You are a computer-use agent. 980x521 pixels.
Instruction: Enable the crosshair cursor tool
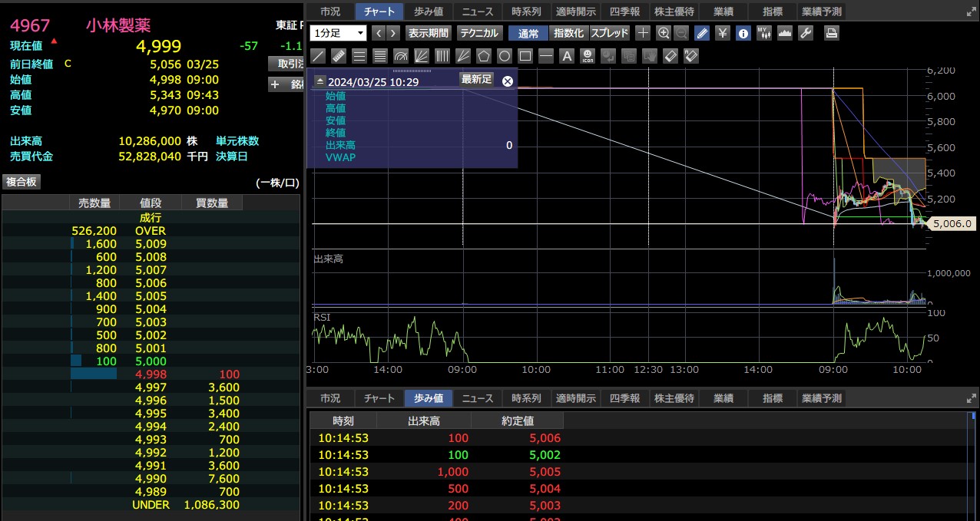tap(643, 33)
